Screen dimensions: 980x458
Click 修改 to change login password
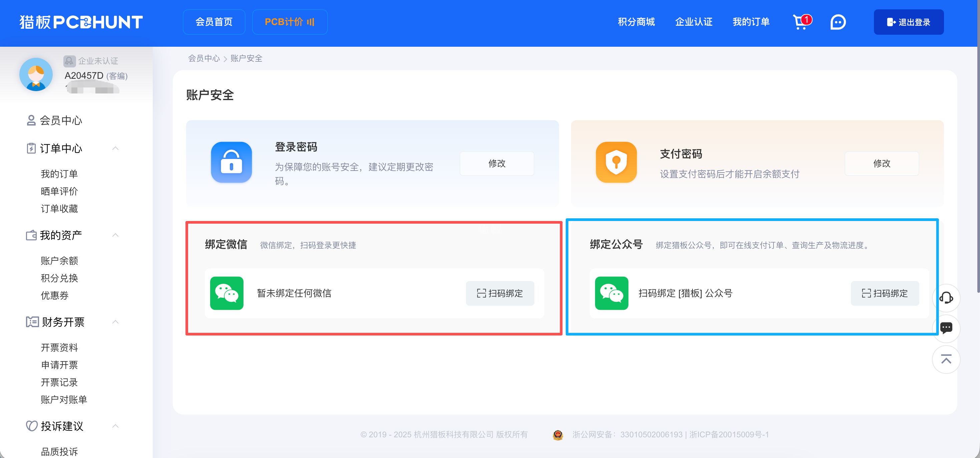496,163
